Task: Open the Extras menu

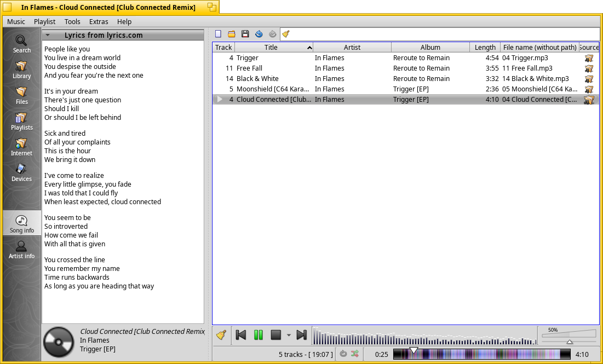Action: tap(99, 21)
